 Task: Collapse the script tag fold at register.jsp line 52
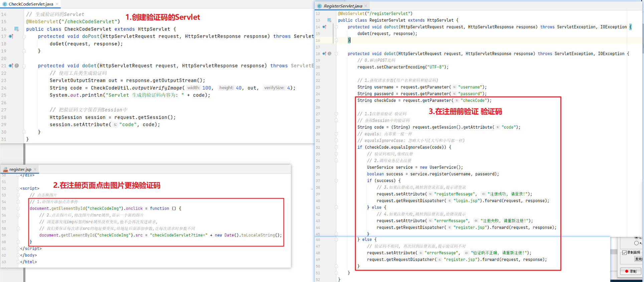pos(18,188)
